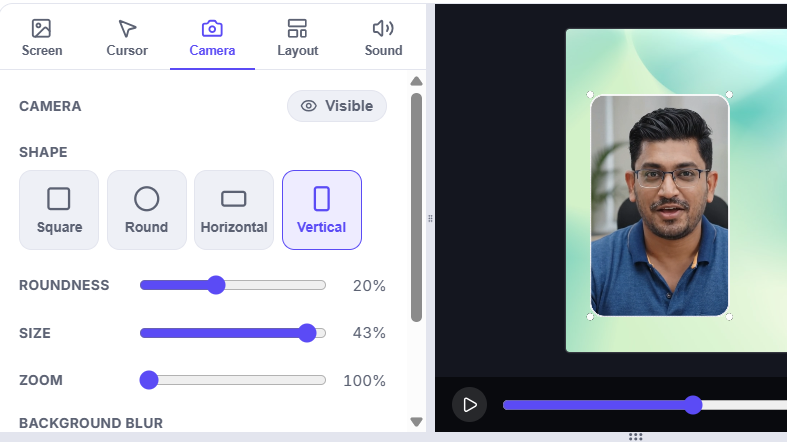Viewport: 787px width, 445px height.
Task: Click the Size slider handle
Action: pyautogui.click(x=307, y=333)
